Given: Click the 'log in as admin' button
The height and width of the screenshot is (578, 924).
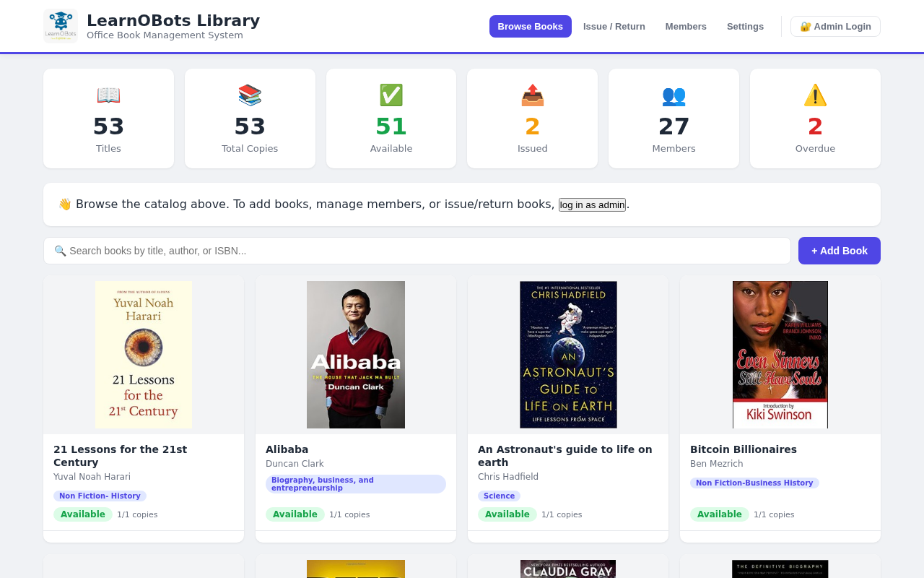Looking at the screenshot, I should tap(592, 204).
